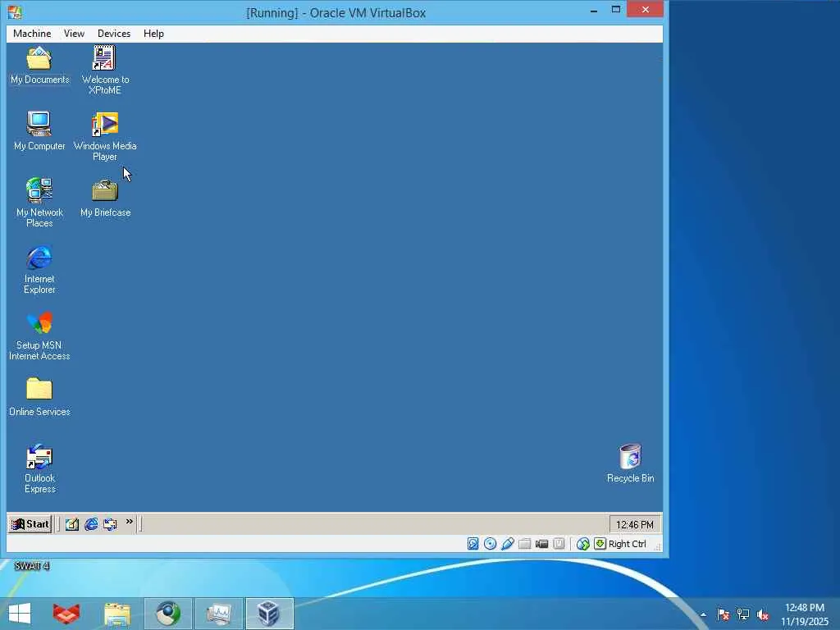Click the USB devices indicator icon
The width and height of the screenshot is (840, 630).
coord(507,544)
